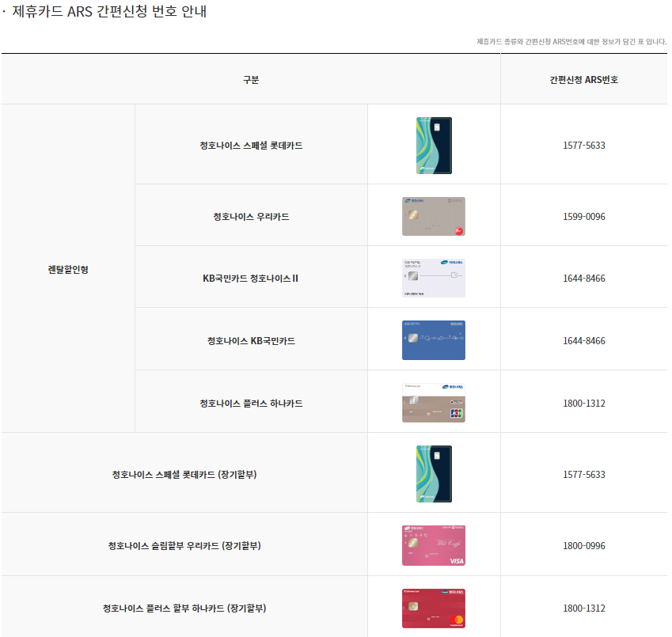Select the 간편신청 ARS번호 column header
The height and width of the screenshot is (637, 672).
click(x=584, y=80)
